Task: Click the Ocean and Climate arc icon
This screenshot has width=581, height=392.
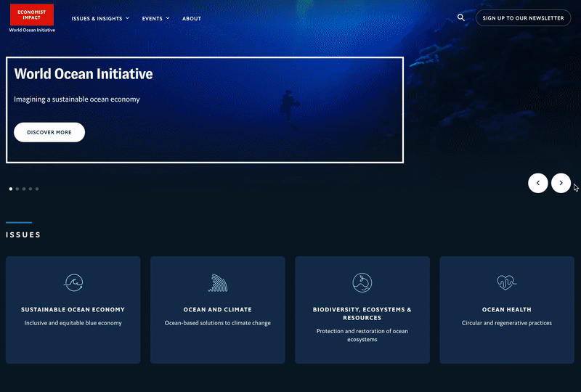Action: (218, 282)
